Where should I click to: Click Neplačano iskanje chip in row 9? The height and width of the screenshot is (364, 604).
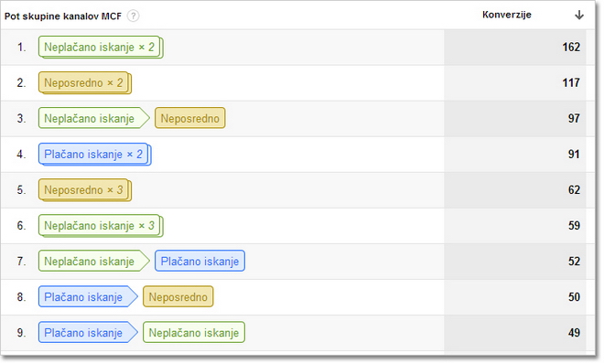(x=194, y=333)
